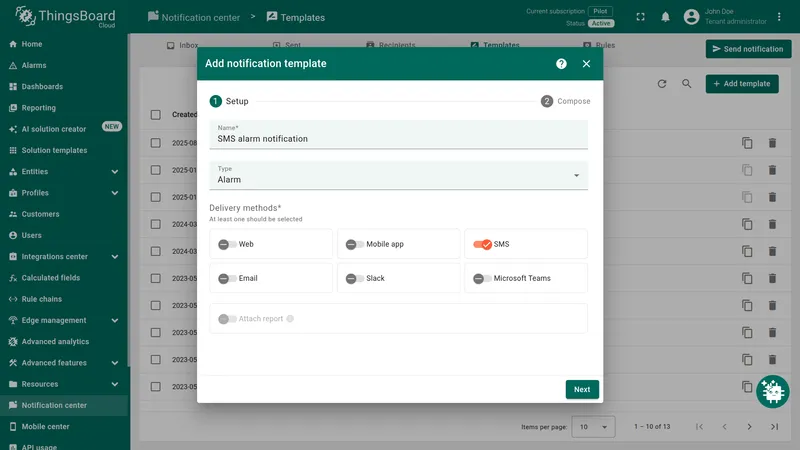Open the top-right more options menu

pos(779,17)
